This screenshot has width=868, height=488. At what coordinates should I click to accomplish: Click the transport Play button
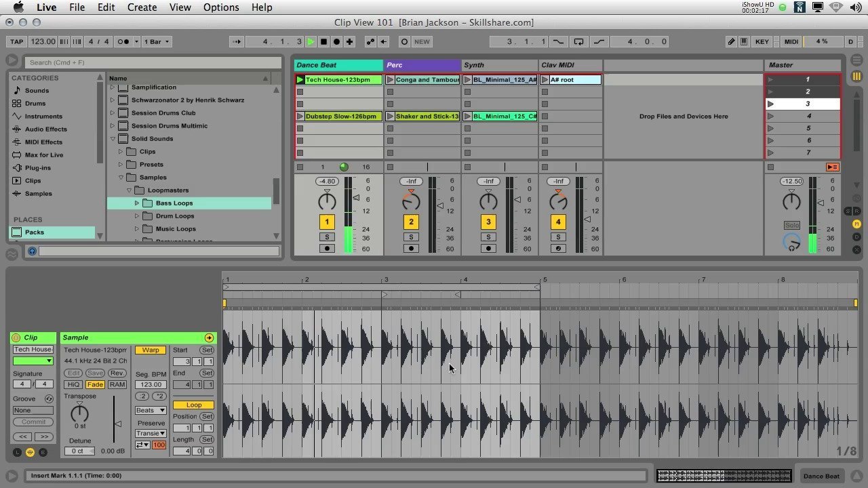coord(311,41)
